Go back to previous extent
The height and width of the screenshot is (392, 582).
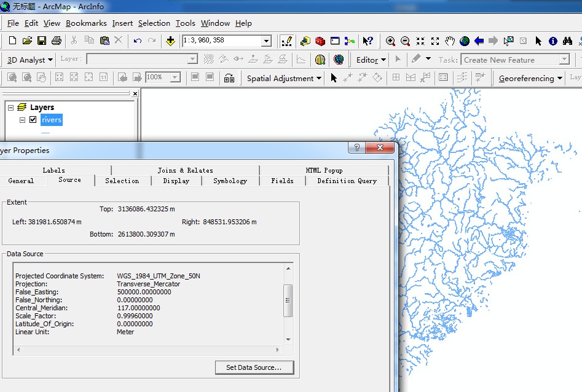pyautogui.click(x=479, y=41)
